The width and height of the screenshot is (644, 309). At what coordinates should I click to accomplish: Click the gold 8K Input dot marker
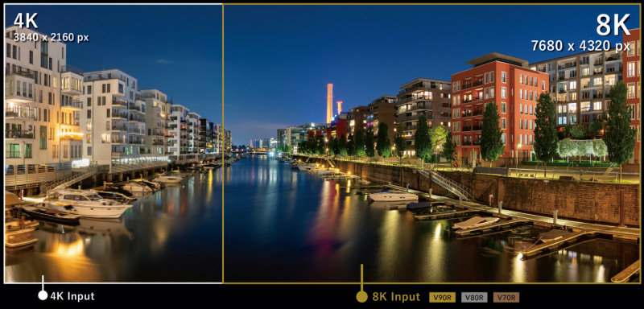click(x=361, y=297)
